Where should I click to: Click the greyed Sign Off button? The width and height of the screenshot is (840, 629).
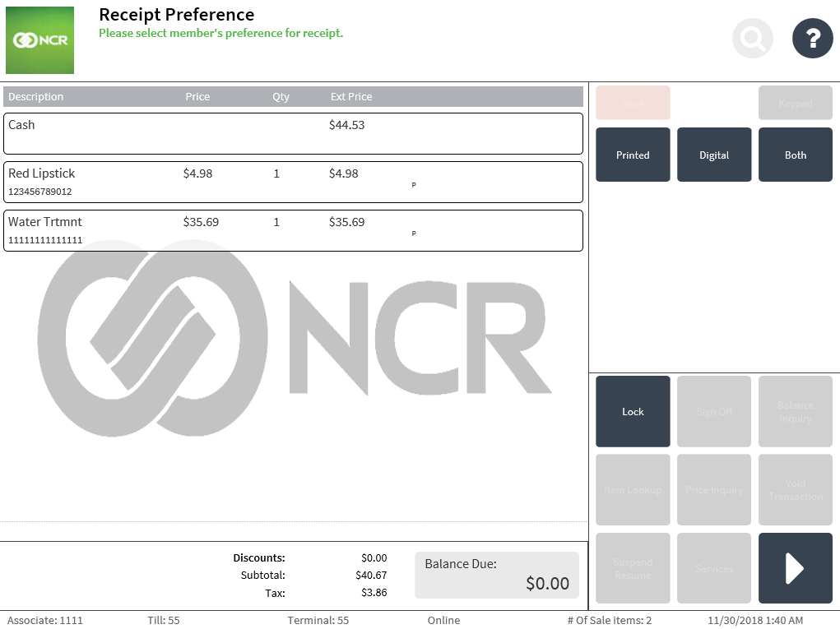click(x=714, y=411)
